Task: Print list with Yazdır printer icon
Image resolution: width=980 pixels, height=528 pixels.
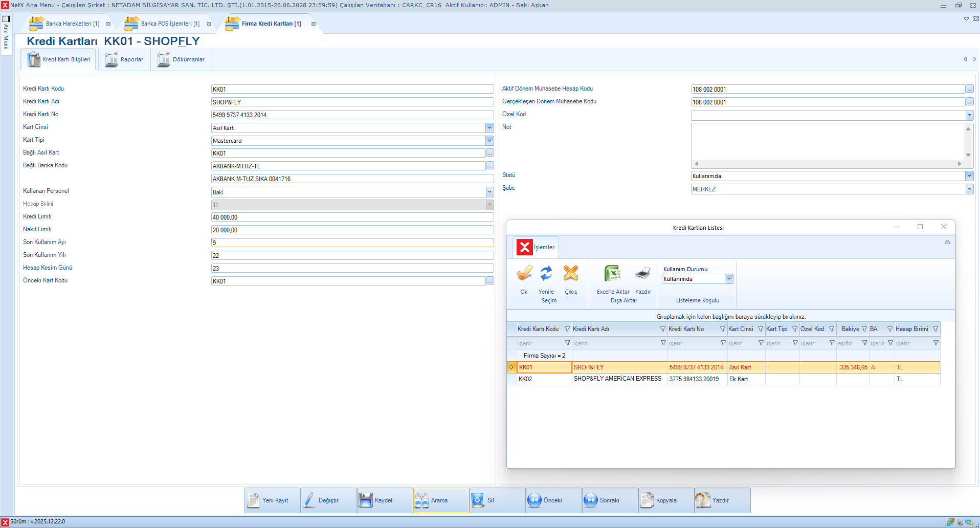Action: pyautogui.click(x=643, y=274)
